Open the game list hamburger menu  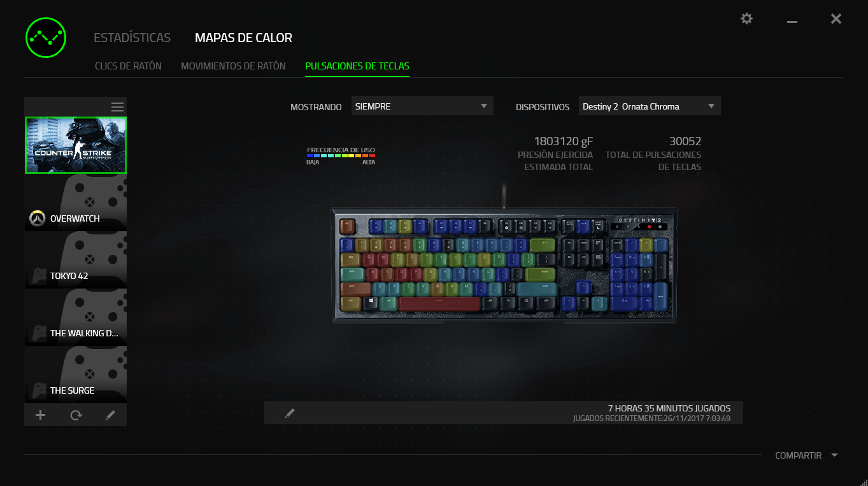(117, 107)
